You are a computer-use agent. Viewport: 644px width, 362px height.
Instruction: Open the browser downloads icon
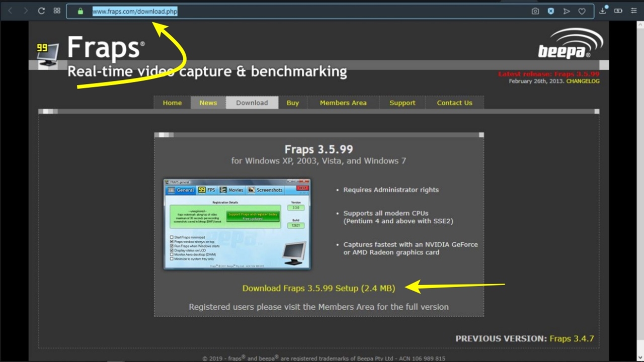603,11
